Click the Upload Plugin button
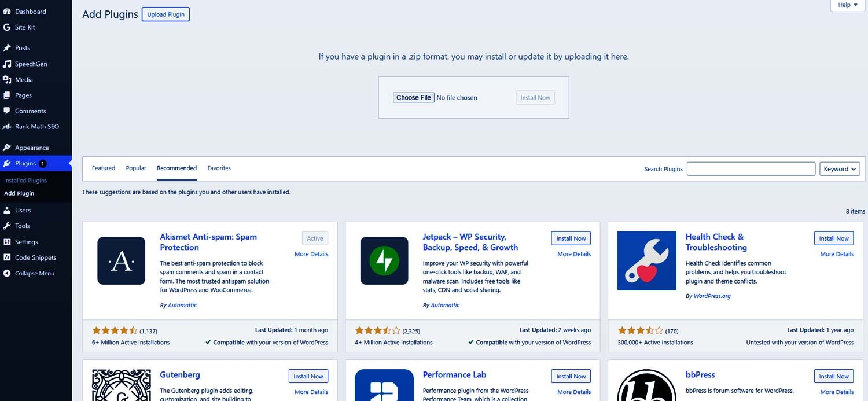 (x=165, y=14)
